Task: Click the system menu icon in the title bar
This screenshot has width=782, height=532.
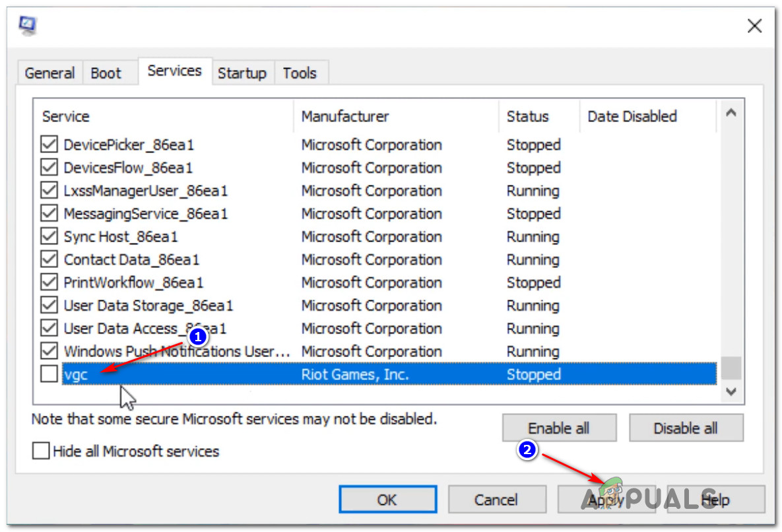Action: (x=28, y=25)
